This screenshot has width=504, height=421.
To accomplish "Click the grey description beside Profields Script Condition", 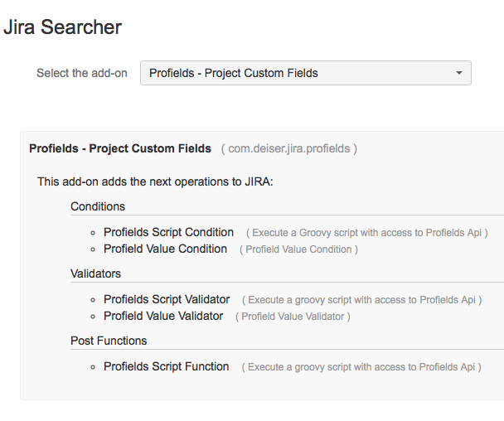I will click(x=370, y=233).
